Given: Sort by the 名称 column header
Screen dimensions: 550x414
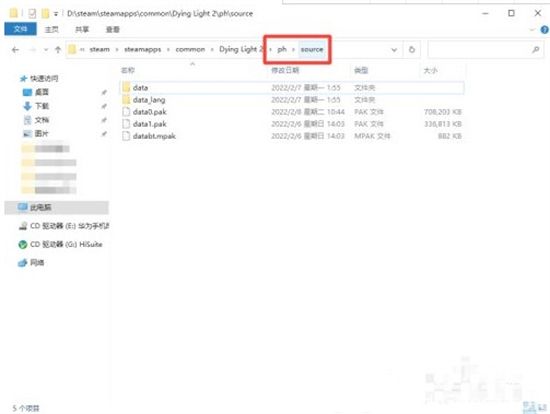Looking at the screenshot, I should click(x=128, y=70).
